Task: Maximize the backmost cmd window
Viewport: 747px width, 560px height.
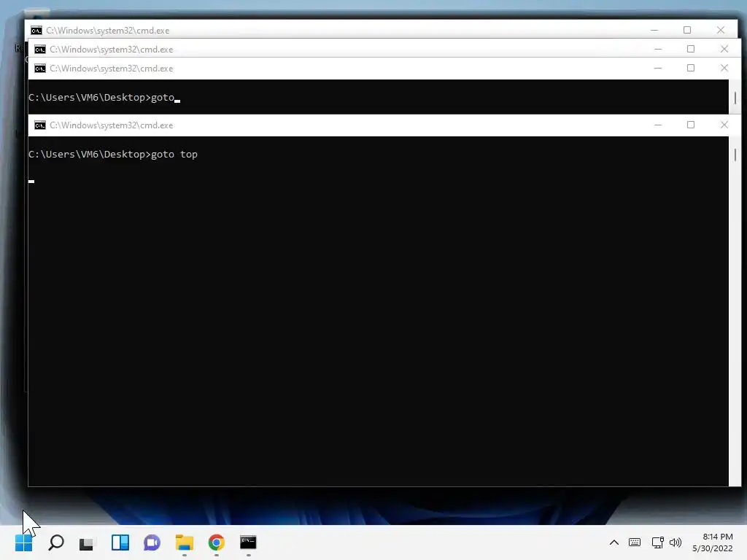Action: pos(687,30)
